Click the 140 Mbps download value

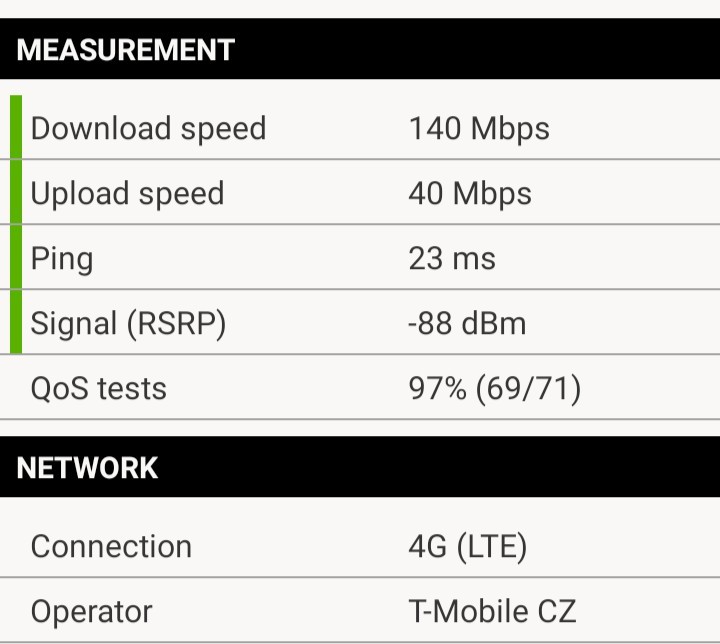479,129
